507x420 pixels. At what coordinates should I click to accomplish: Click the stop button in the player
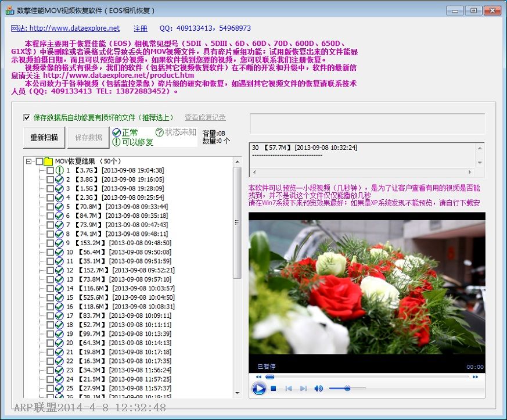[x=273, y=389]
